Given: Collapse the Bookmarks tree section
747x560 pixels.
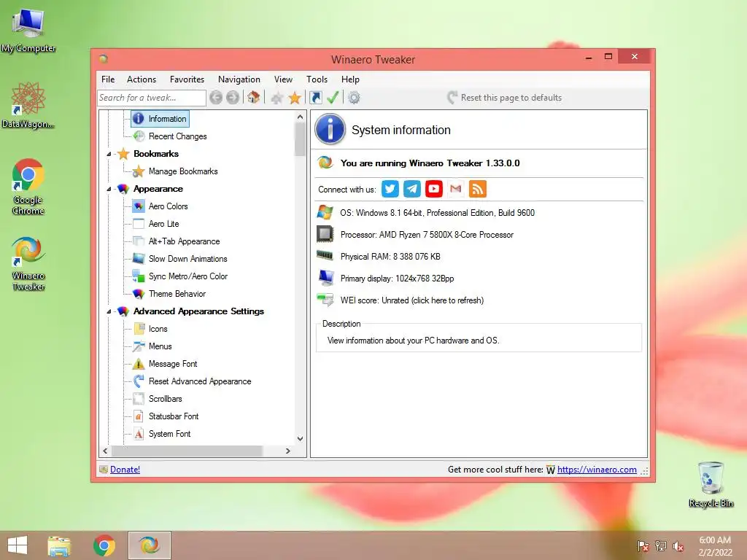Looking at the screenshot, I should click(x=109, y=154).
